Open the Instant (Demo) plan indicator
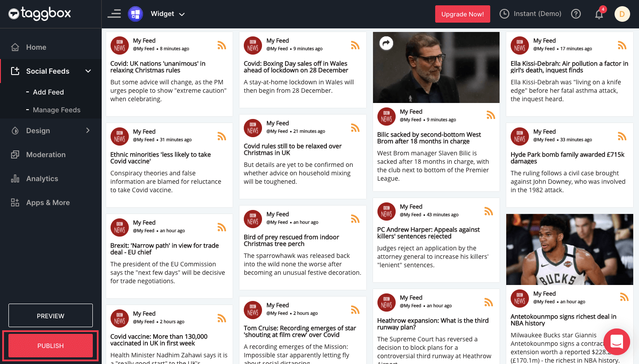The height and width of the screenshot is (364, 639). click(x=531, y=14)
